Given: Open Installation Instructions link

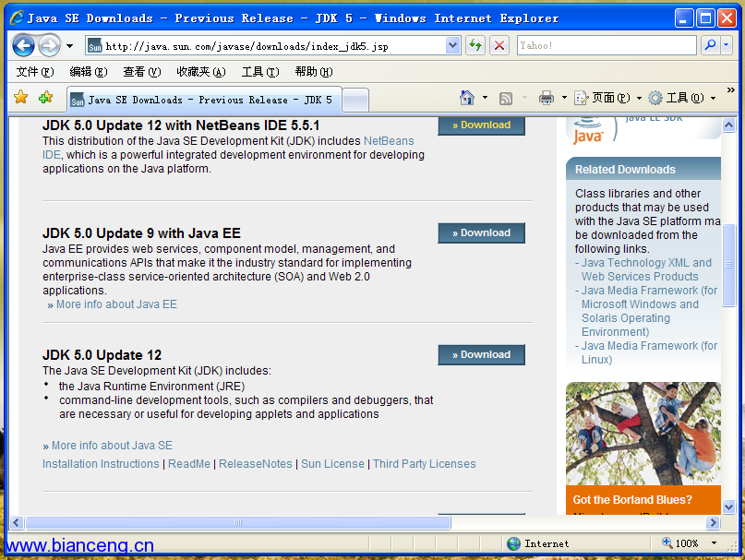Looking at the screenshot, I should [x=101, y=464].
